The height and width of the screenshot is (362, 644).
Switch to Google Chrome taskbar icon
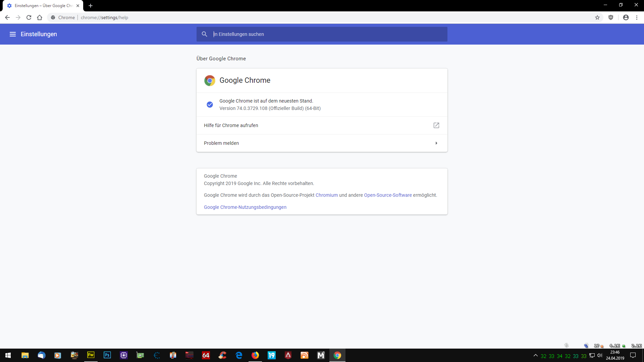337,355
